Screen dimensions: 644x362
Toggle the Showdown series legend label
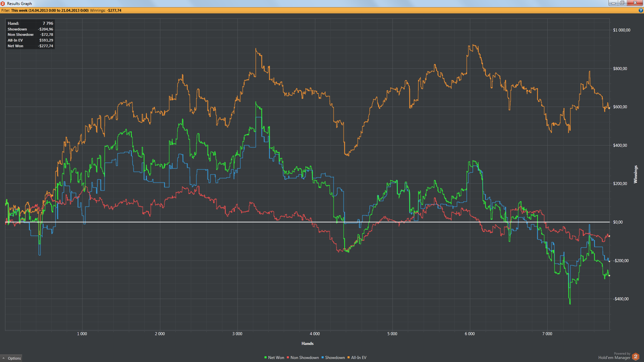(335, 358)
